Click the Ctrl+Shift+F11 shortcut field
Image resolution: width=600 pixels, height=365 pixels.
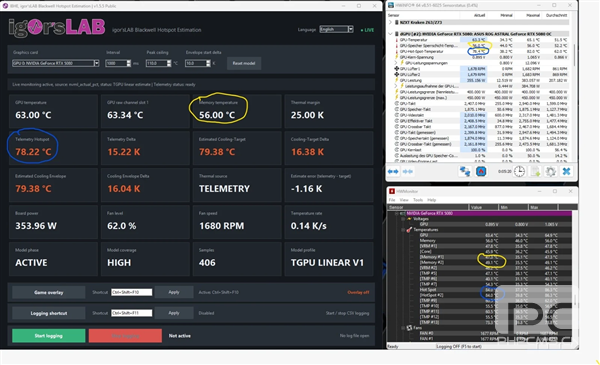[131, 313]
